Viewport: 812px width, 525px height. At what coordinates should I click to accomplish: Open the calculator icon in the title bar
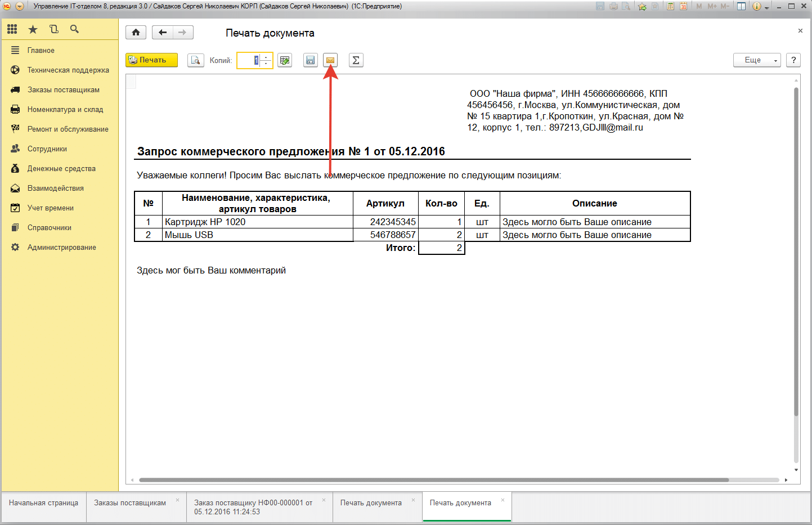click(x=670, y=6)
